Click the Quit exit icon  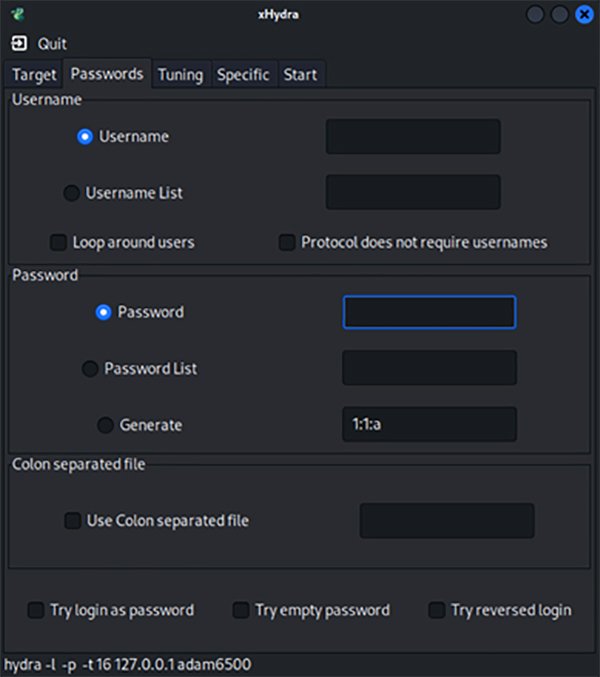coord(20,44)
